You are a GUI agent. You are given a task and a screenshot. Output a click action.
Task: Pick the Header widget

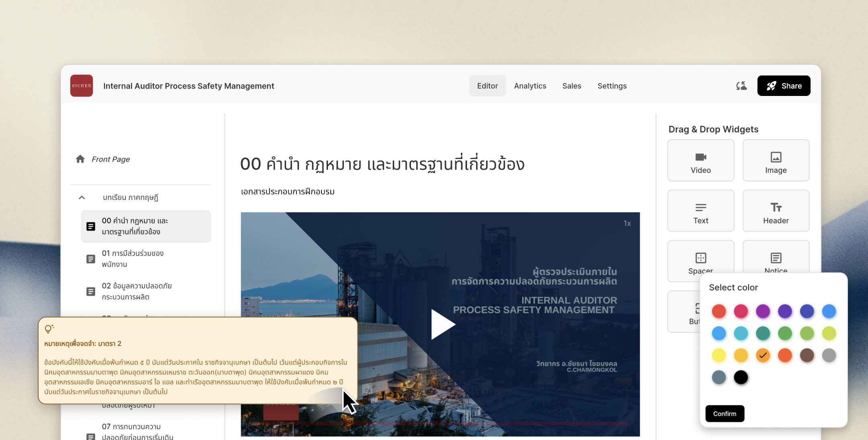pyautogui.click(x=776, y=211)
